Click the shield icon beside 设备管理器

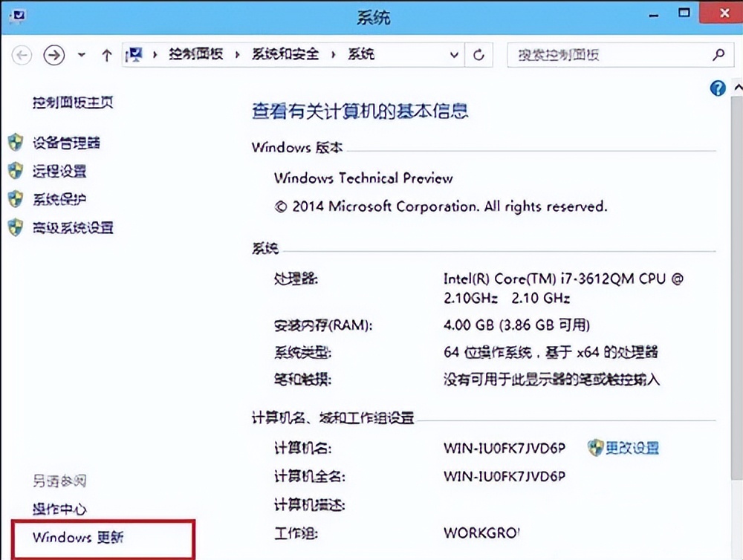16,142
